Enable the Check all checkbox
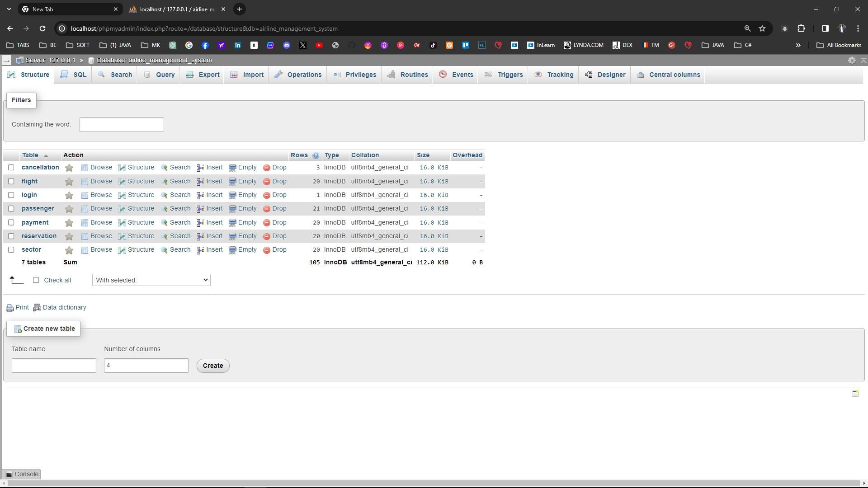This screenshot has width=868, height=488. point(36,280)
